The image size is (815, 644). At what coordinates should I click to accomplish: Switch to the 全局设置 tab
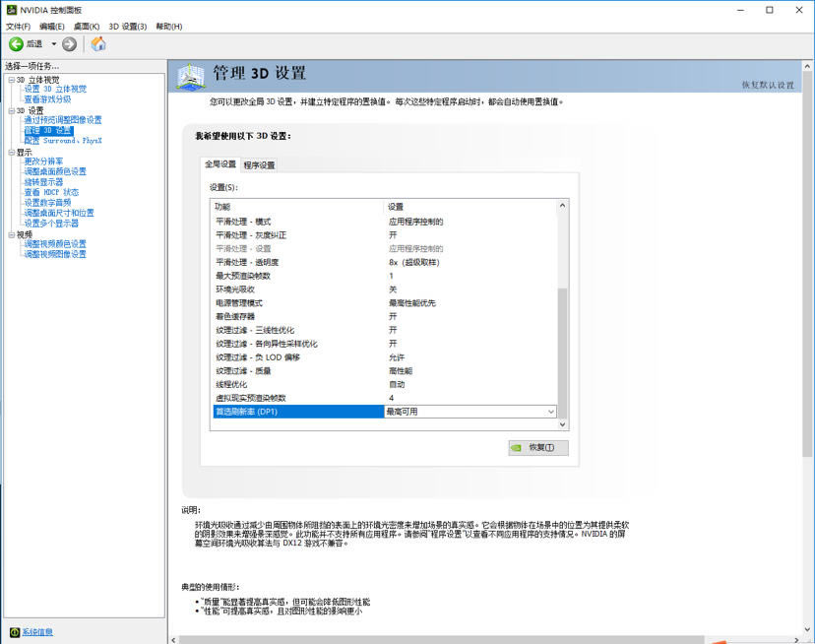point(220,164)
